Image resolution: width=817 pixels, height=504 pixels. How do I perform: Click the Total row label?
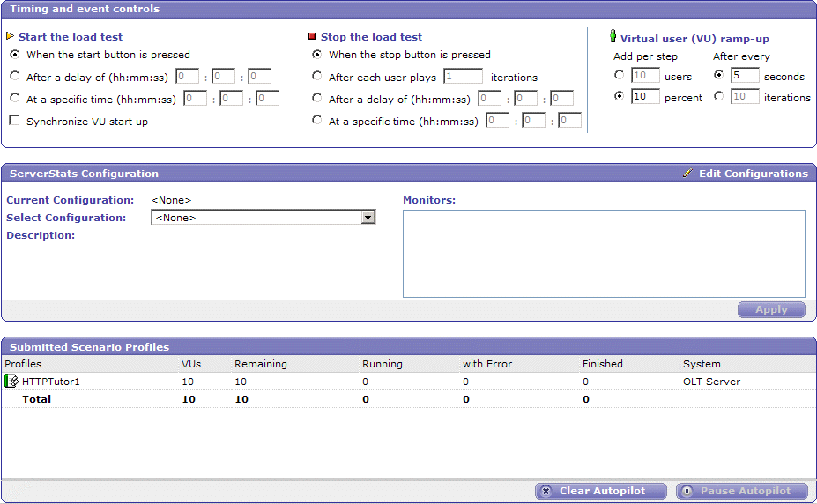(36, 399)
